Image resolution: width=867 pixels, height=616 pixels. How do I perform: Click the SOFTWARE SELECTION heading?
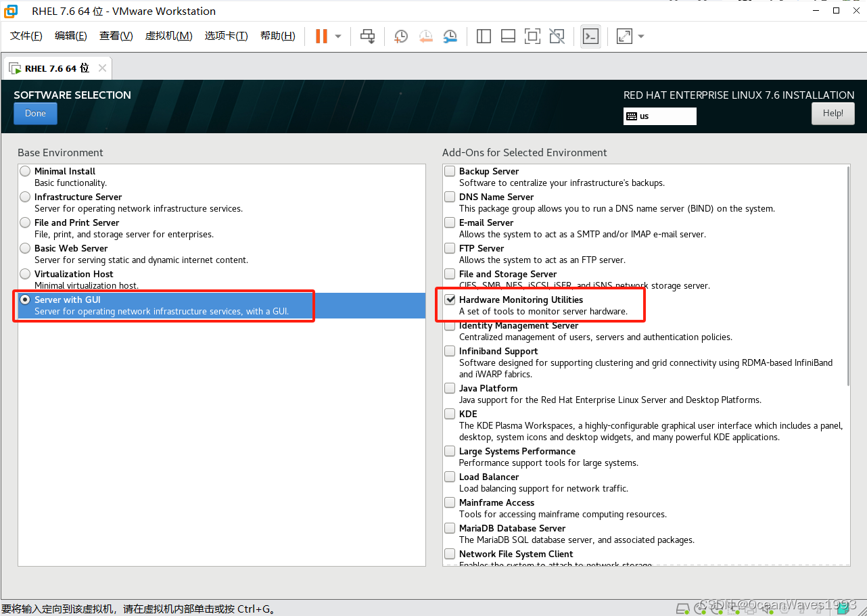tap(72, 95)
